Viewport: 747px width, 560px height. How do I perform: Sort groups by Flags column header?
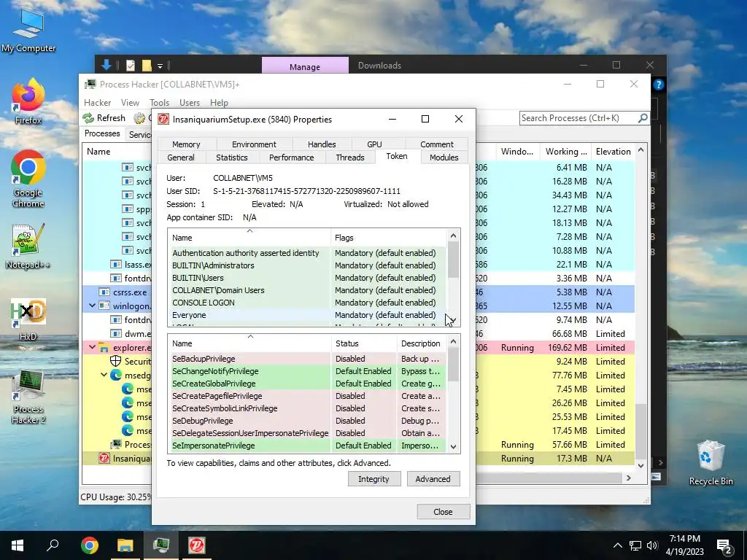point(388,238)
